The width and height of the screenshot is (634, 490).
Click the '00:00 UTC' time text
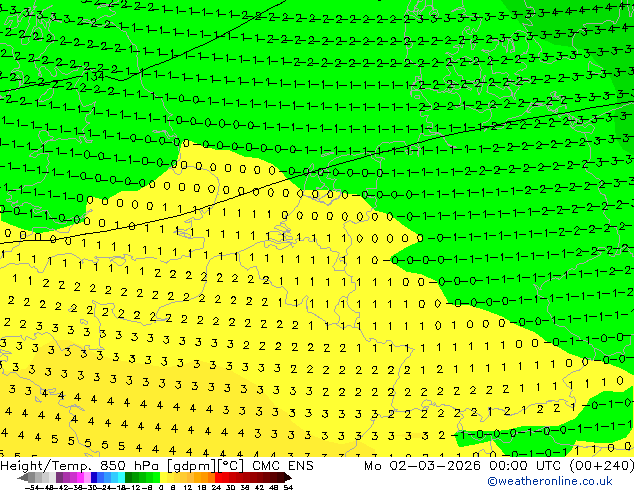point(527,466)
